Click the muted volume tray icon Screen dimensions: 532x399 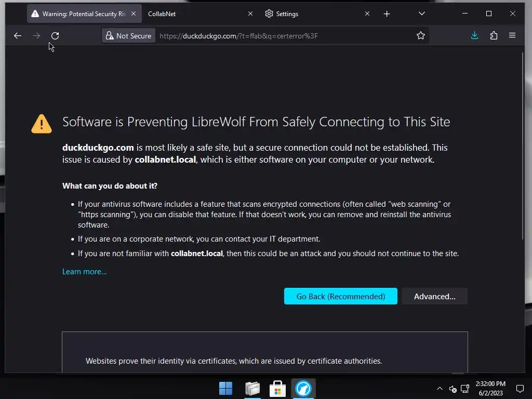[x=453, y=389]
